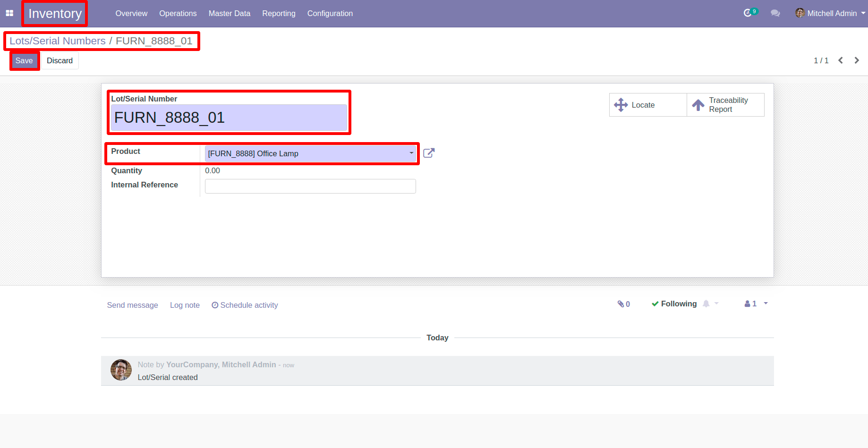Viewport: 868px width, 448px height.
Task: Click the followers person icon
Action: click(x=748, y=304)
